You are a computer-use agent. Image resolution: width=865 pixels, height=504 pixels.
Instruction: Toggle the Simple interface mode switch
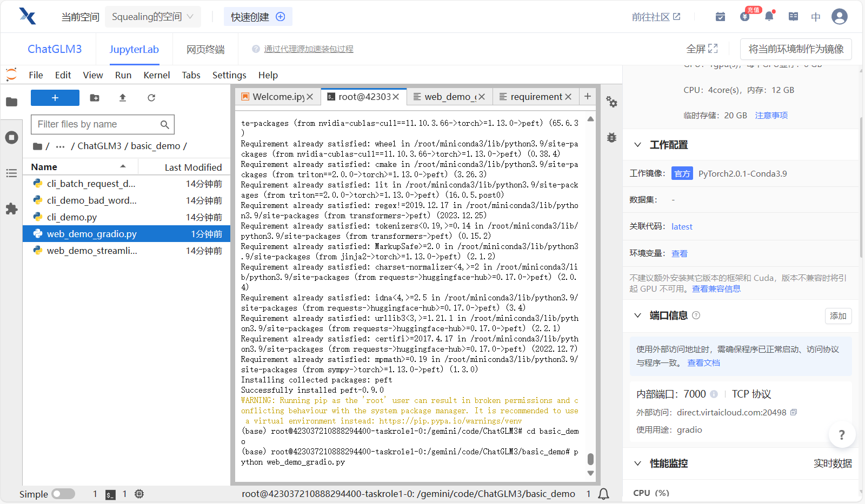[x=63, y=494]
